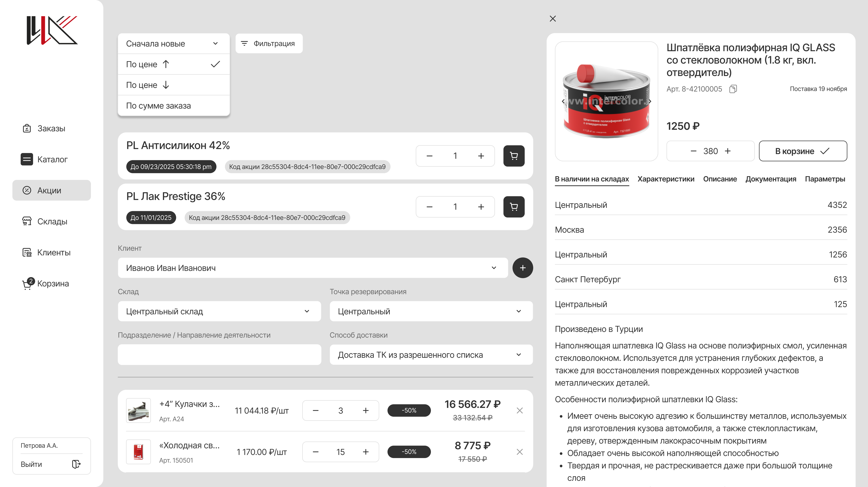868x487 pixels.
Task: Switch to the Характеристики tab
Action: pyautogui.click(x=665, y=179)
